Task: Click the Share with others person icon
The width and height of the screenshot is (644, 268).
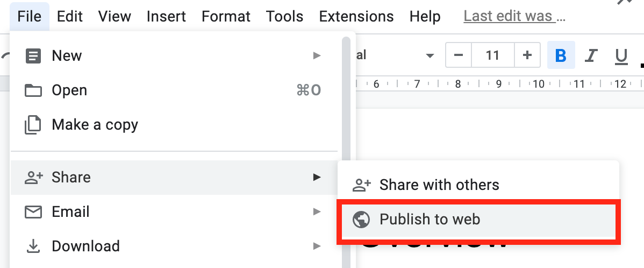Action: point(361,185)
